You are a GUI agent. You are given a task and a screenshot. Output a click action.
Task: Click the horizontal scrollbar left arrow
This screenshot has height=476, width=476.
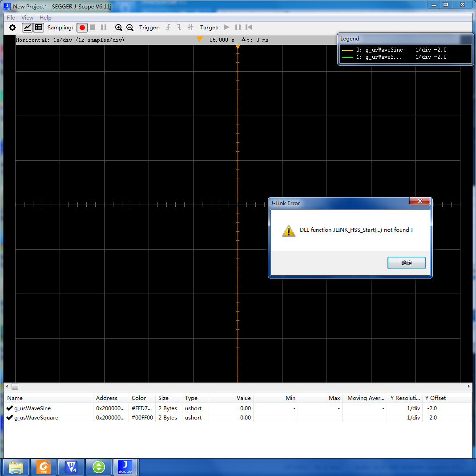7,386
